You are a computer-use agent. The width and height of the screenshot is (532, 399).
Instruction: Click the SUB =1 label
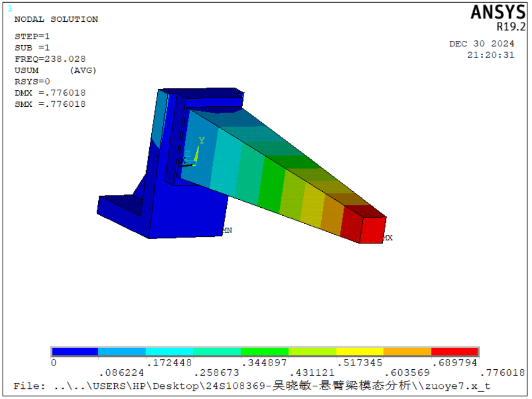(32, 47)
